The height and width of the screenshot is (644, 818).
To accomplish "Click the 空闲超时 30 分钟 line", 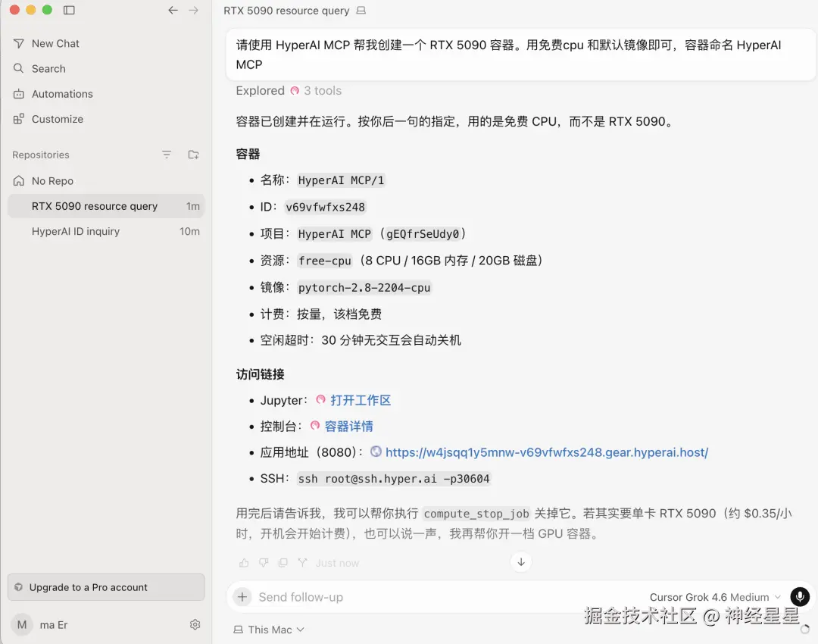I will (x=361, y=340).
